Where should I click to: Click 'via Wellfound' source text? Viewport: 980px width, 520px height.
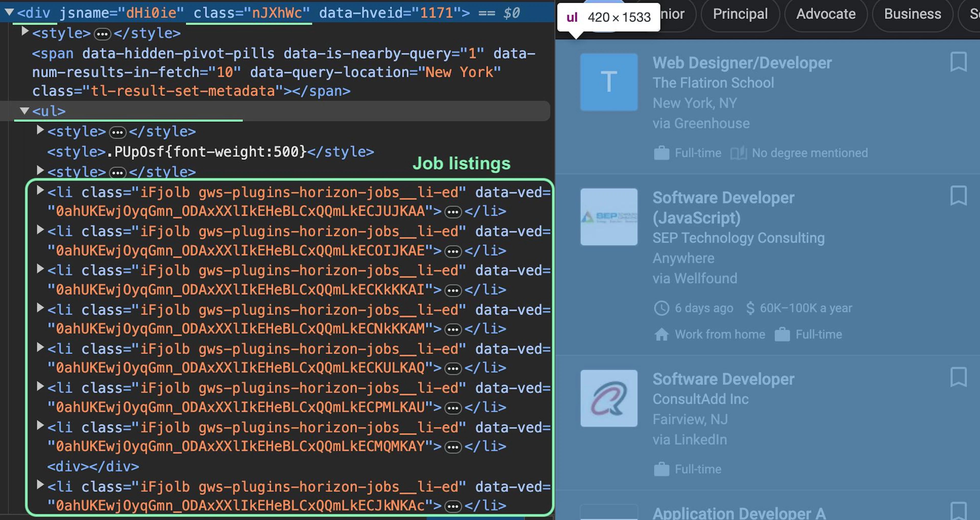pyautogui.click(x=695, y=278)
